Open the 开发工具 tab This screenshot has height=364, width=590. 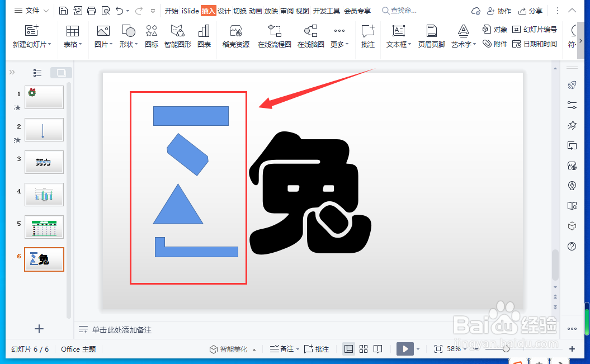pyautogui.click(x=326, y=11)
